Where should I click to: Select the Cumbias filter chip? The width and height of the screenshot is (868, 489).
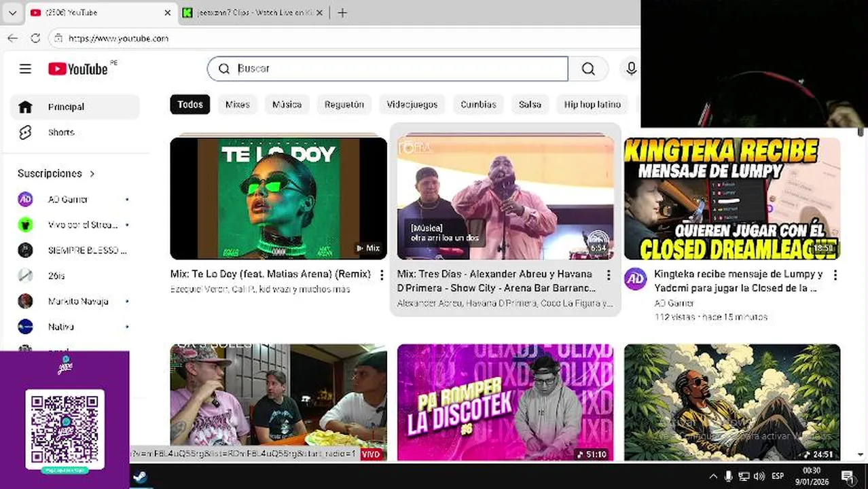point(479,105)
